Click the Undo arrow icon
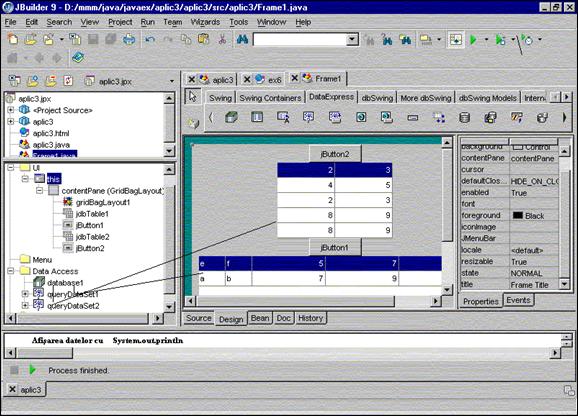Image resolution: width=578 pixels, height=416 pixels. [x=150, y=39]
